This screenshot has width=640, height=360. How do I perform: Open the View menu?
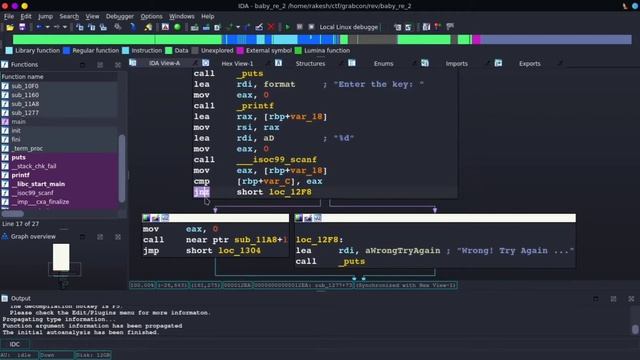coord(92,16)
